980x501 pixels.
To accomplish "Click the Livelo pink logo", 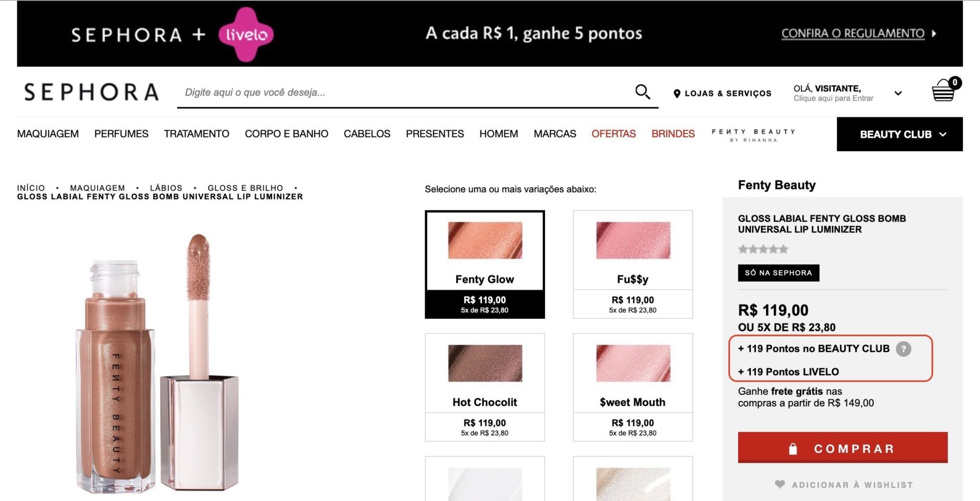I will tap(246, 34).
